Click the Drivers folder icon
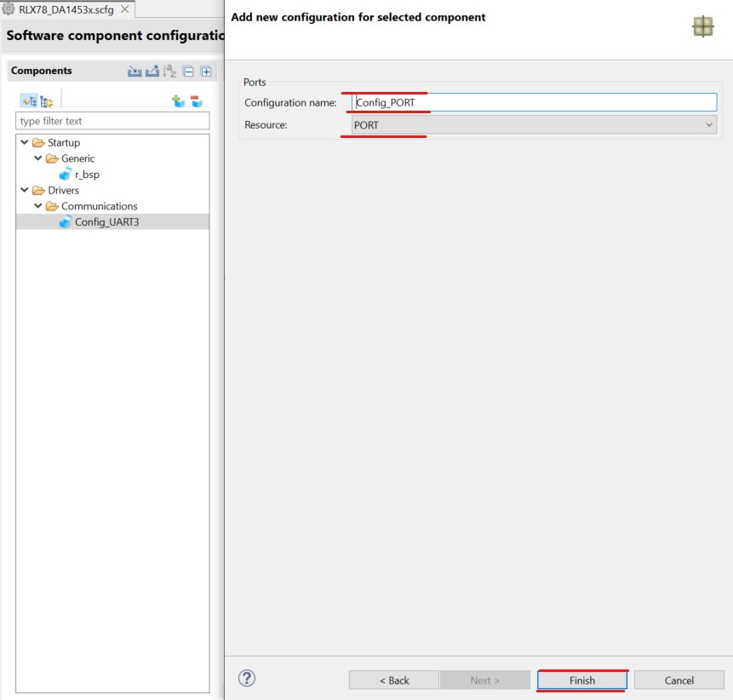The image size is (733, 700). (38, 190)
